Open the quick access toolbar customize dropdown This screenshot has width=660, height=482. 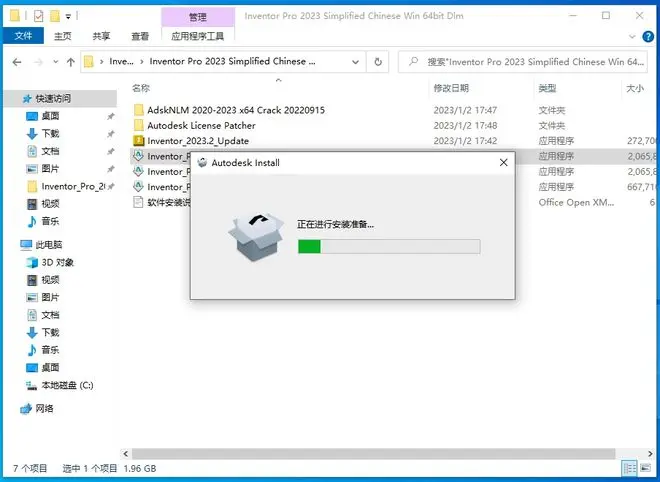click(x=68, y=17)
